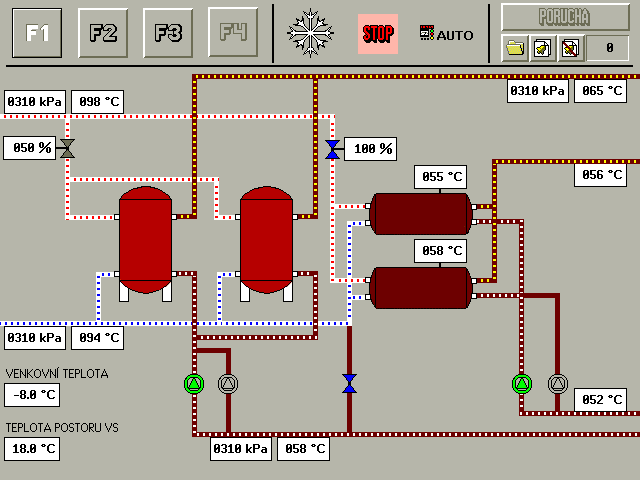Switch the AUTO mode selector
The height and width of the screenshot is (480, 640).
pos(447,34)
